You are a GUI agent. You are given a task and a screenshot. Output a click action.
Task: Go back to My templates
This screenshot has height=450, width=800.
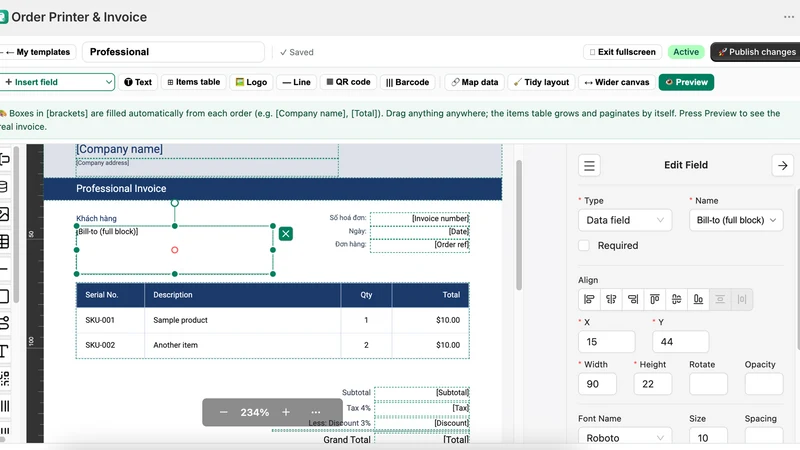tap(38, 52)
